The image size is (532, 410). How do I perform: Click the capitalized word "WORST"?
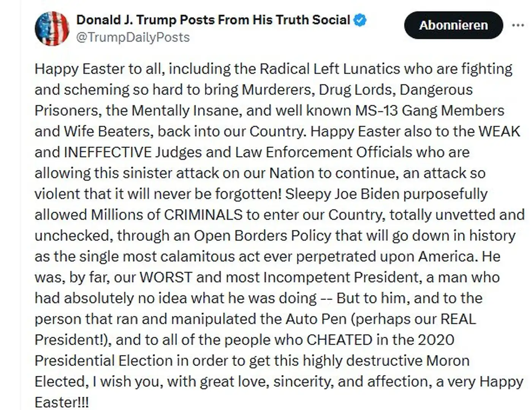coord(166,278)
